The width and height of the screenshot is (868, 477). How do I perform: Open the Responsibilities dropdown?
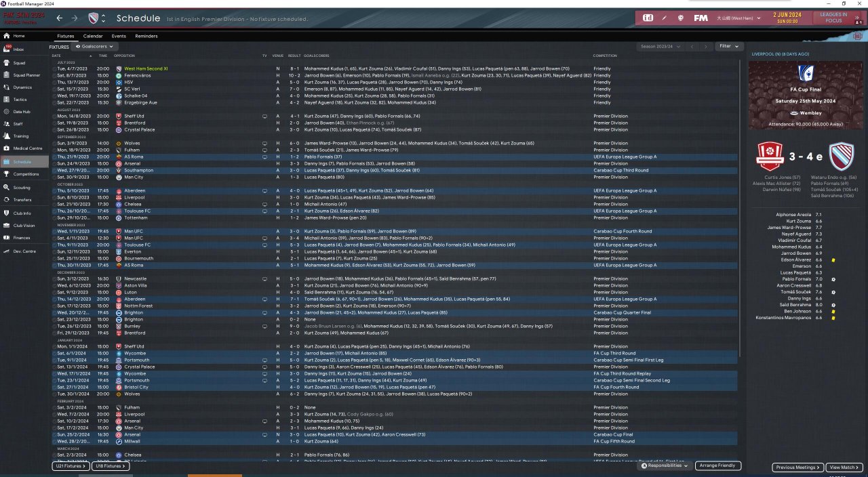[665, 466]
